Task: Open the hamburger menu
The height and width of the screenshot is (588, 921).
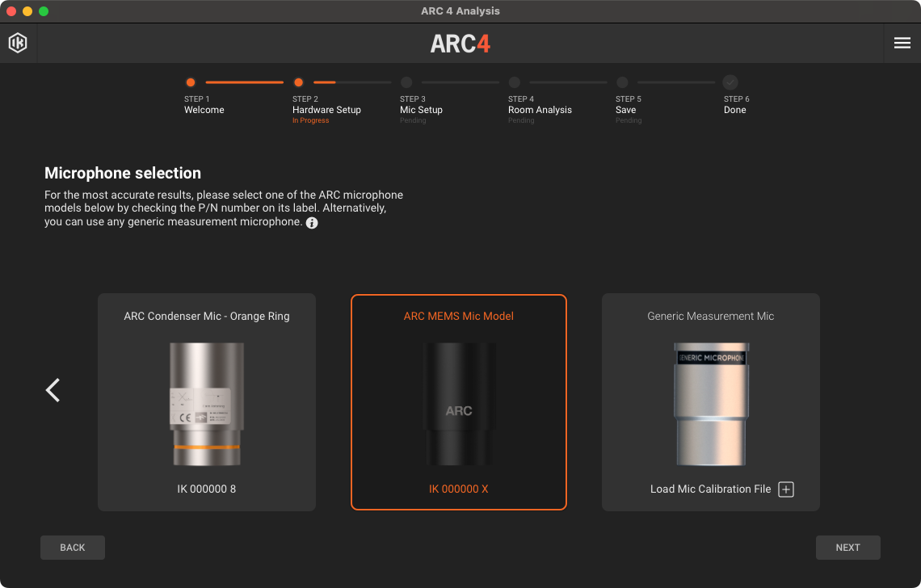Action: (x=902, y=43)
